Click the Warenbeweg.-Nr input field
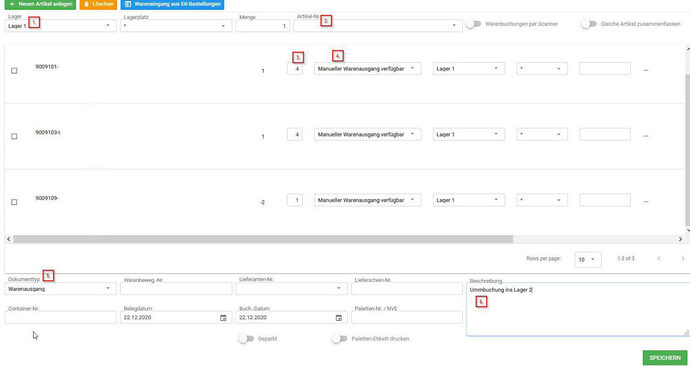Viewport: 690px width, 367px height. coord(176,289)
